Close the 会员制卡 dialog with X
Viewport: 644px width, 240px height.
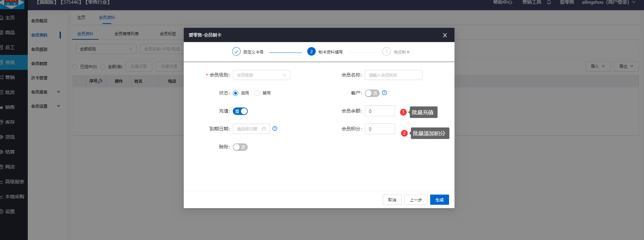pos(445,35)
